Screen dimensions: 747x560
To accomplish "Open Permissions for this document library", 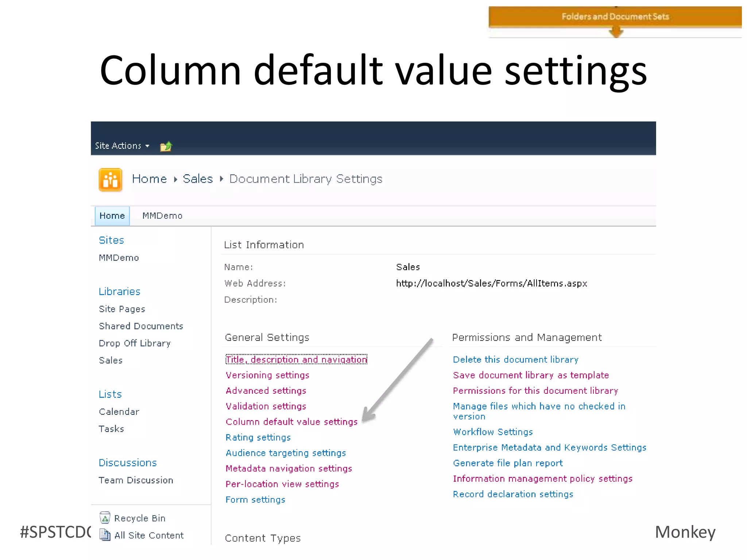I will [535, 391].
